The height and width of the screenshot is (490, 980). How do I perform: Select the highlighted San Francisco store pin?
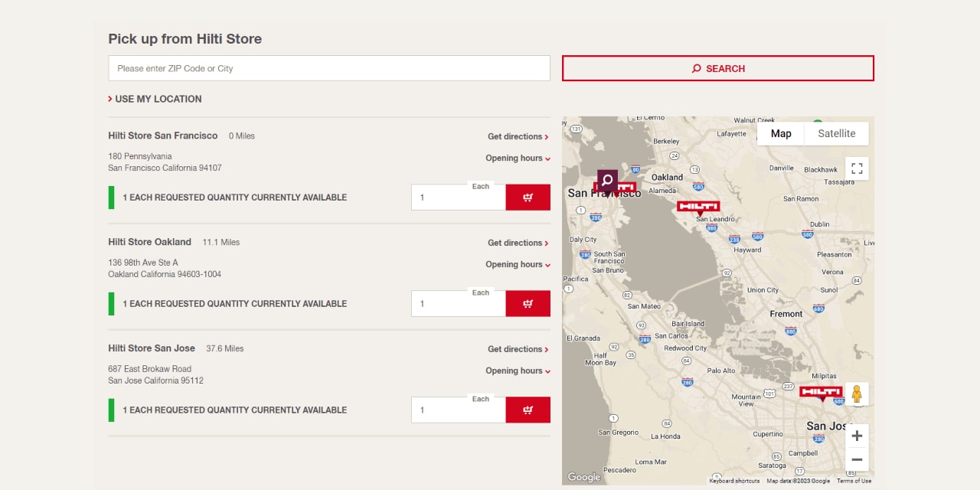(x=607, y=181)
